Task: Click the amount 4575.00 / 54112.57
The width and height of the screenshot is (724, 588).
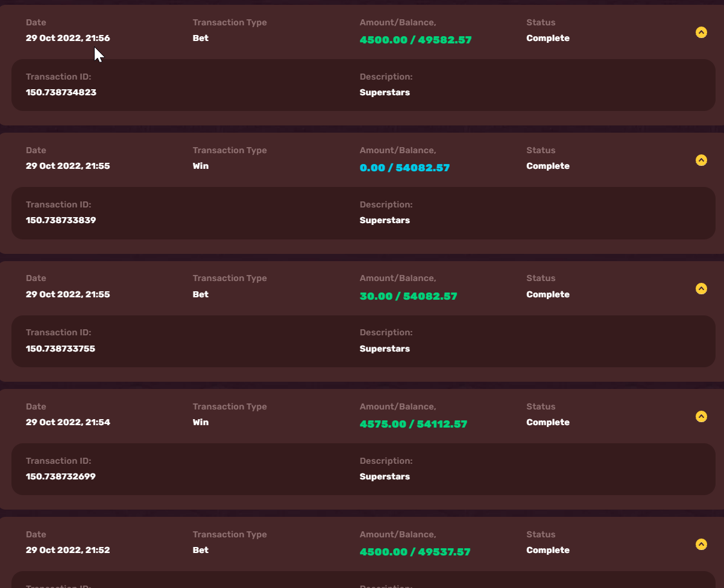Action: pyautogui.click(x=413, y=425)
